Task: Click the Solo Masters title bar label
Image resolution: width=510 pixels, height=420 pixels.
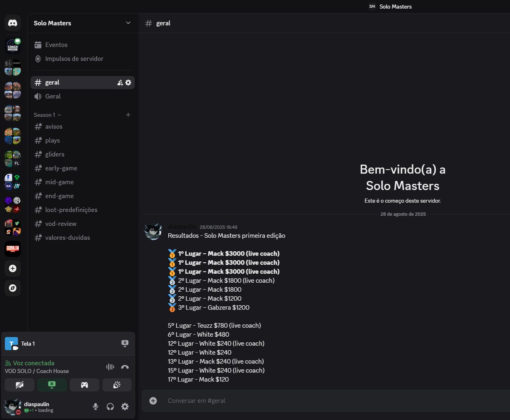Action: pyautogui.click(x=395, y=6)
